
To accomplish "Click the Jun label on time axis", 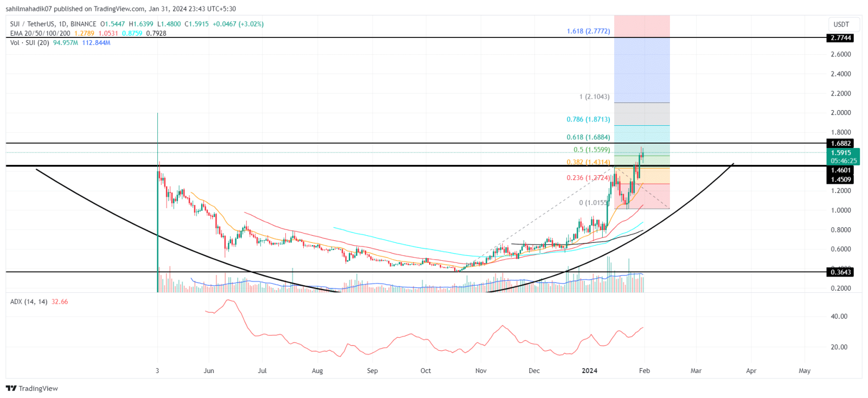I will (x=209, y=371).
